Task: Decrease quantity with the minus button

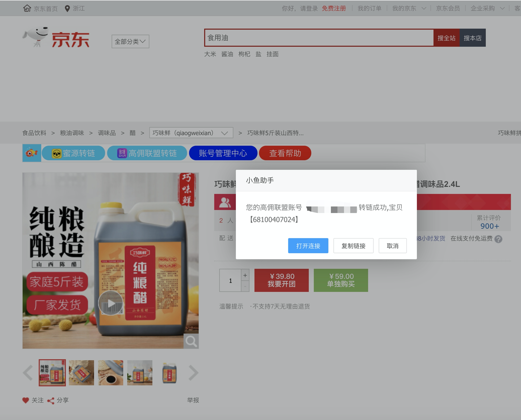Action: coord(245,286)
